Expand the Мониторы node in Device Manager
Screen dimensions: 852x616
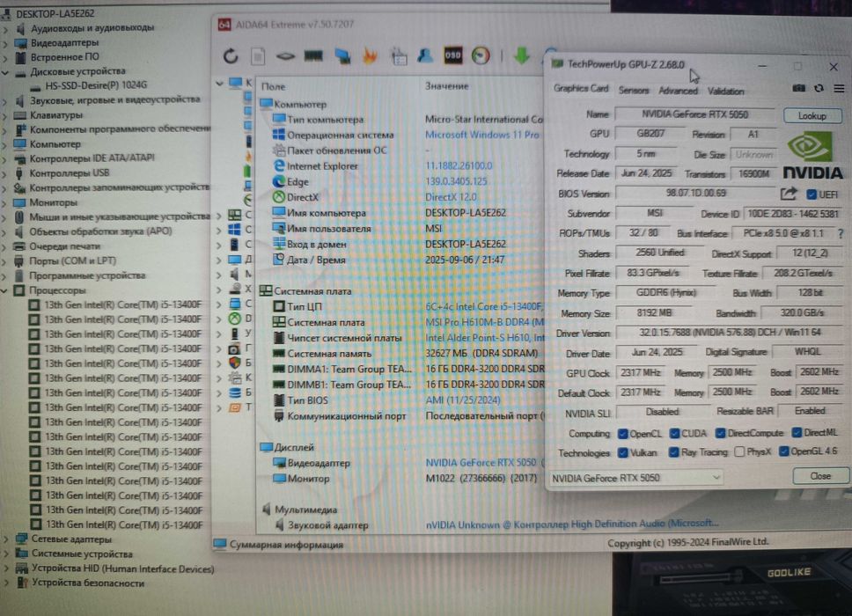coord(5,202)
